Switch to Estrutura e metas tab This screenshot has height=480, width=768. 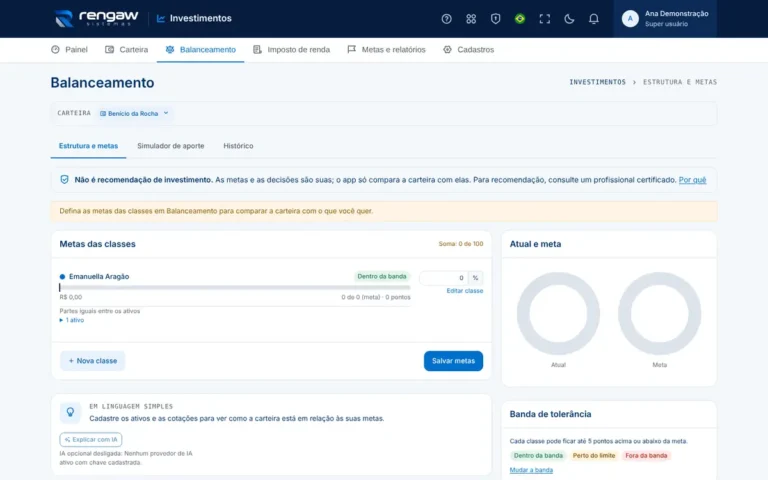tap(88, 146)
